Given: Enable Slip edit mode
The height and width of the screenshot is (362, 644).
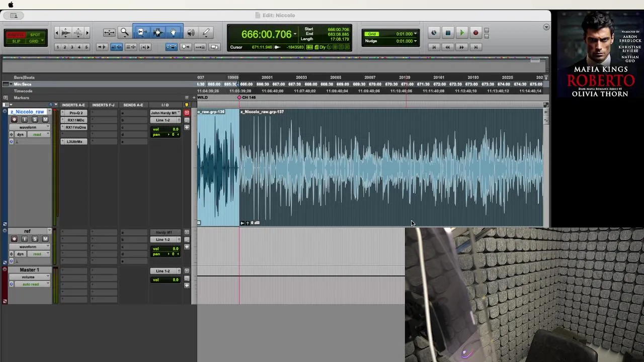Looking at the screenshot, I should coord(16,41).
